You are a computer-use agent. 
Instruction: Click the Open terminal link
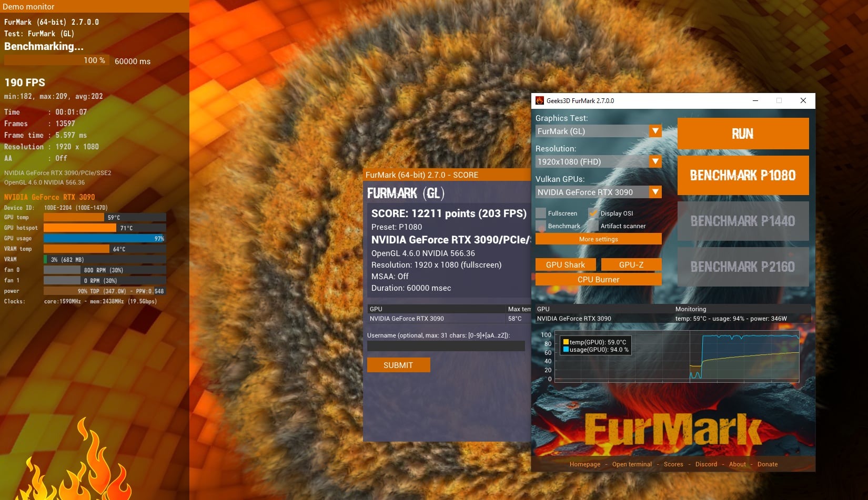coord(632,464)
